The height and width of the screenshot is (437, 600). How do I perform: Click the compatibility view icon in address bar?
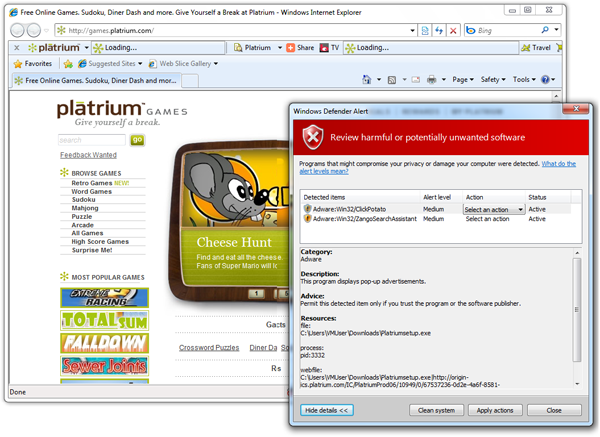pyautogui.click(x=425, y=30)
